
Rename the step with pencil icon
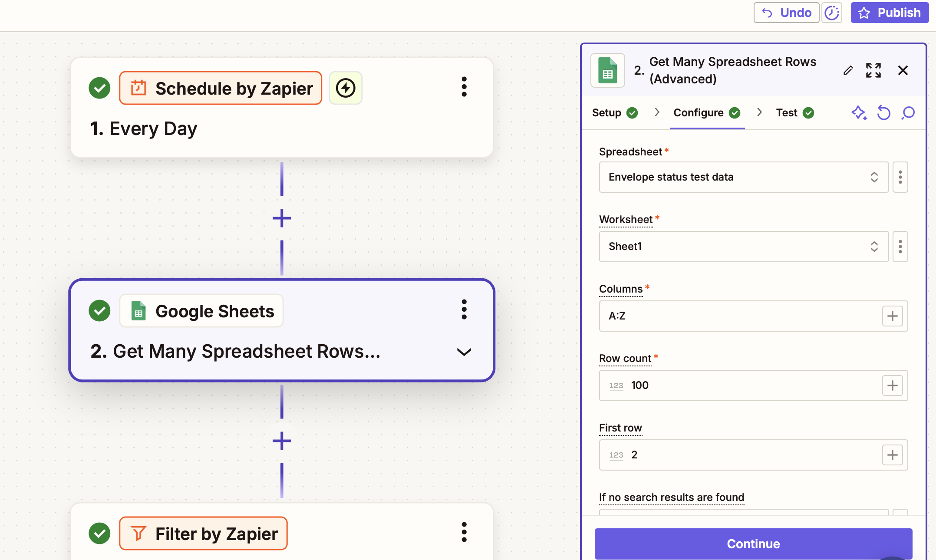click(848, 70)
